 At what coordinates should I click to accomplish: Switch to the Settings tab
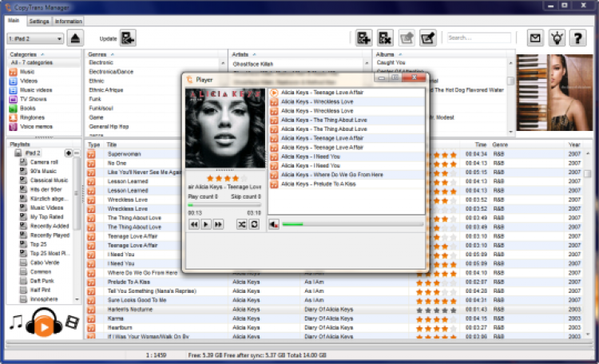39,21
